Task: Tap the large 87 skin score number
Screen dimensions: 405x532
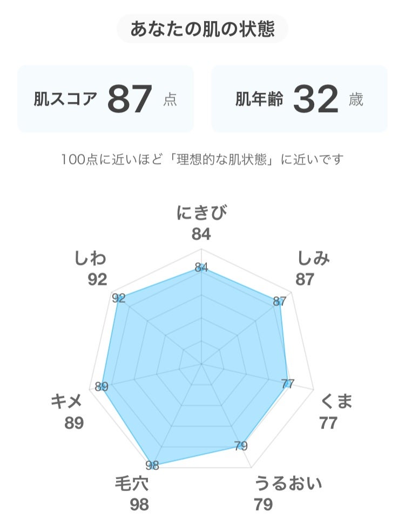Action: click(130, 99)
